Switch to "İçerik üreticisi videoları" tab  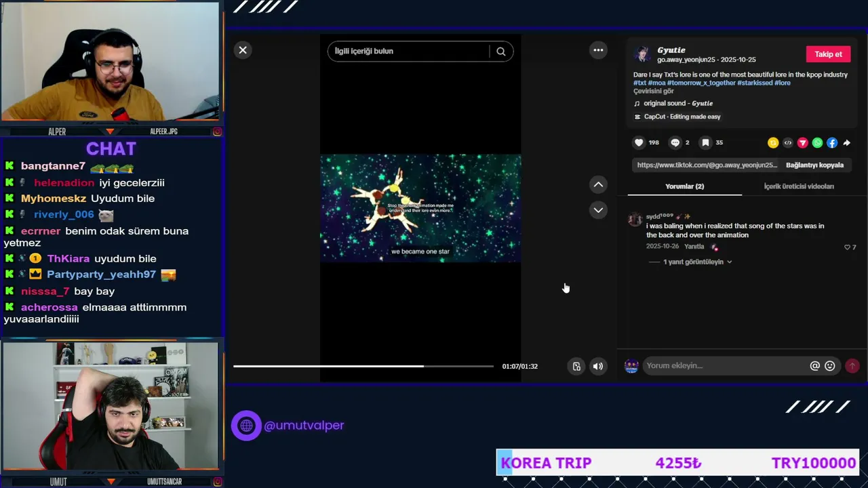pos(799,186)
